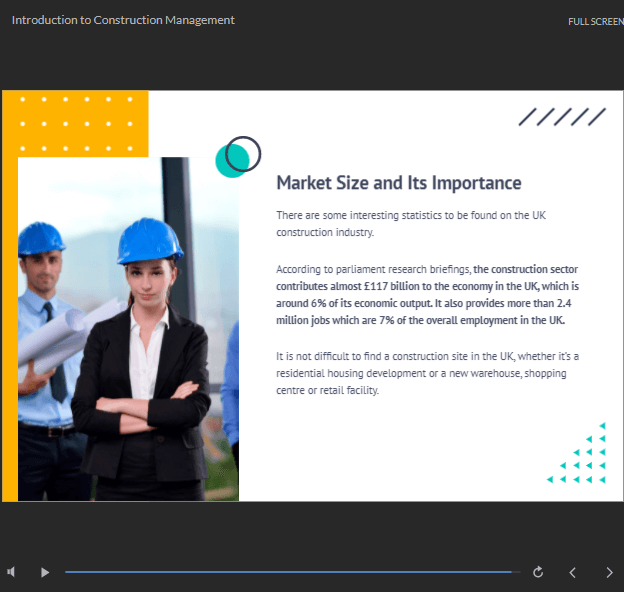The image size is (624, 592).
Task: Click the sentence about interesting UK statistics
Action: click(411, 224)
